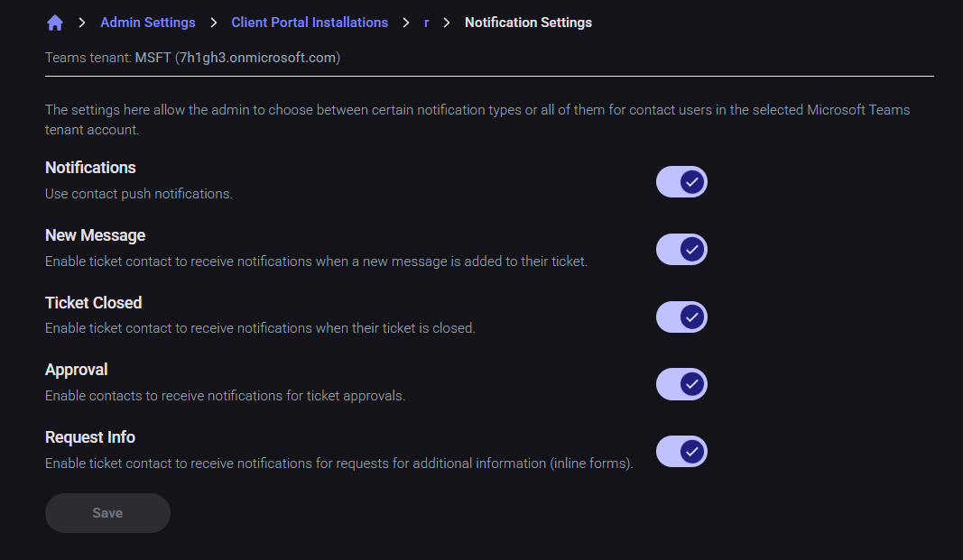Viewport: 963px width, 560px height.
Task: Switch off Ticket Closed notifications
Action: coord(681,317)
